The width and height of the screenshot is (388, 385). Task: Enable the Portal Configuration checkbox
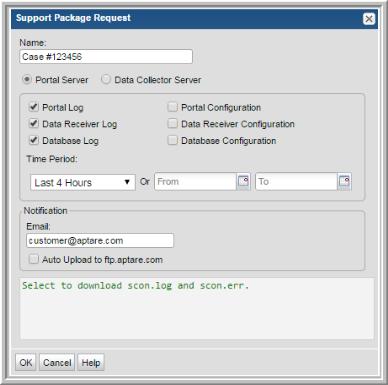172,107
